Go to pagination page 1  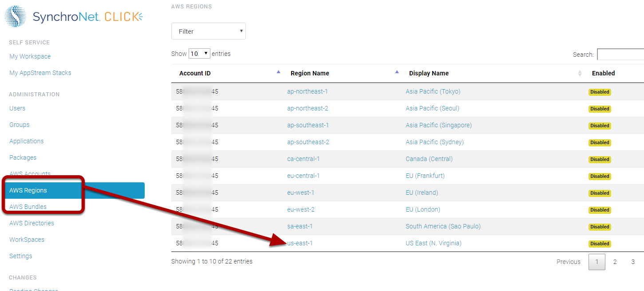point(597,262)
